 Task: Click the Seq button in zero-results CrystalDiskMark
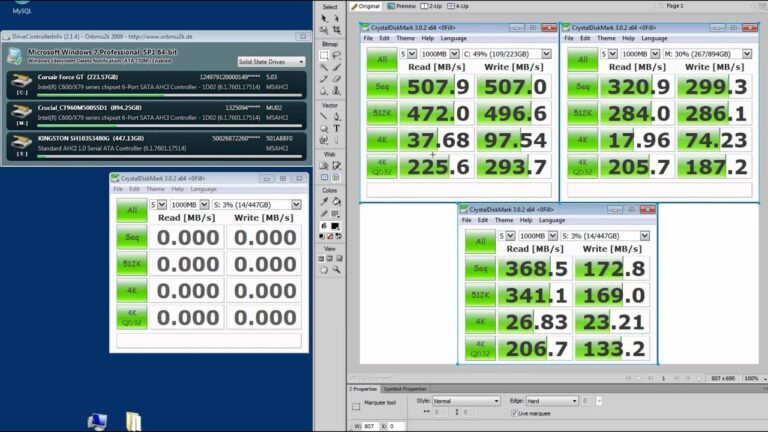[x=132, y=237]
